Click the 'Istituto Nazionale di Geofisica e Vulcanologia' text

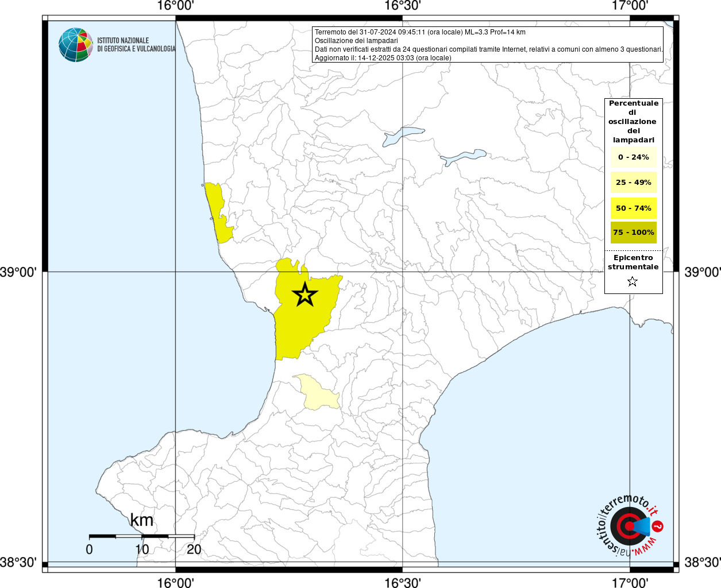click(136, 45)
